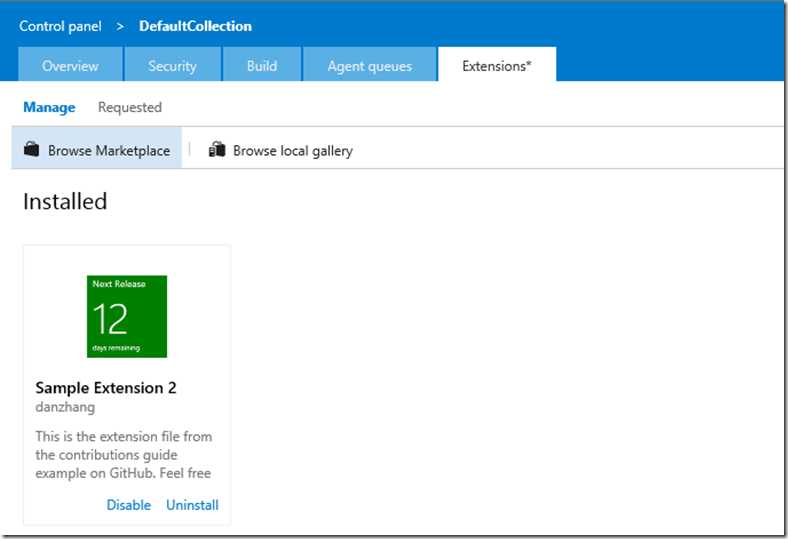
Task: Open the Sample Extension 2 green tile thumbnail
Action: 127,316
